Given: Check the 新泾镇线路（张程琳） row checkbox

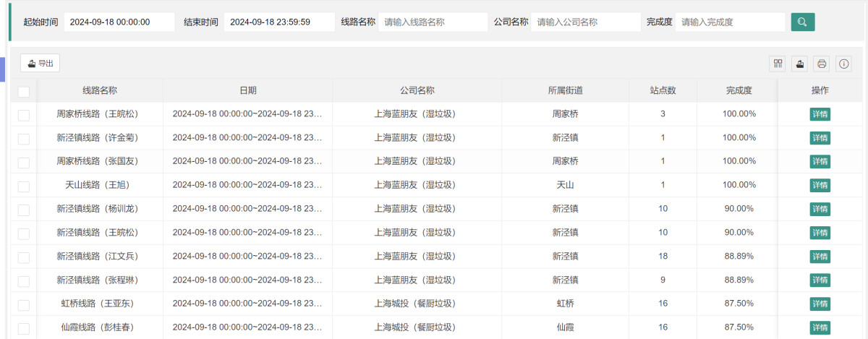Looking at the screenshot, I should pyautogui.click(x=24, y=281).
